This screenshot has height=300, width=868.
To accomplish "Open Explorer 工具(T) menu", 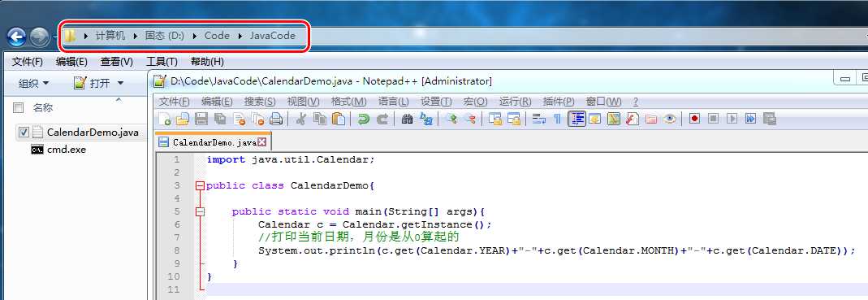I will click(x=162, y=62).
